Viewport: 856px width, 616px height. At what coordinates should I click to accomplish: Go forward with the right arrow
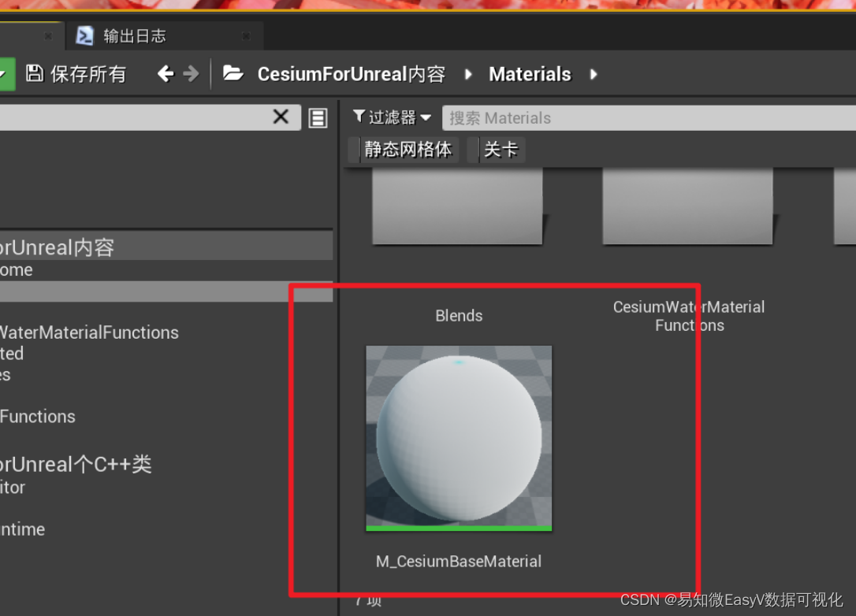pyautogui.click(x=191, y=73)
